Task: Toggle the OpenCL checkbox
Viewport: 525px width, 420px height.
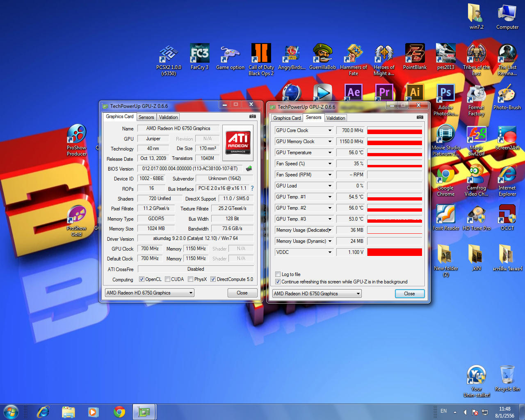Action: pos(142,279)
